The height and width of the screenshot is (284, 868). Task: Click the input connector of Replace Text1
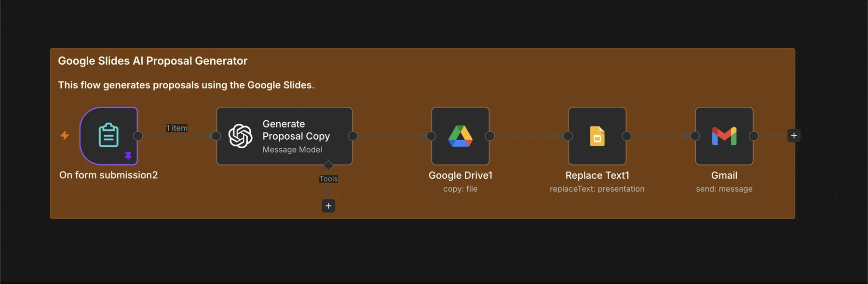pos(568,136)
